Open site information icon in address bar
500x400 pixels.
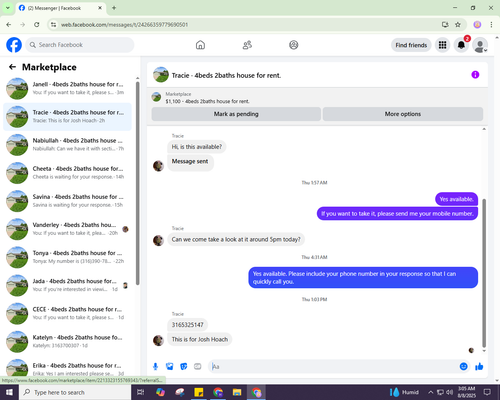coord(53,25)
